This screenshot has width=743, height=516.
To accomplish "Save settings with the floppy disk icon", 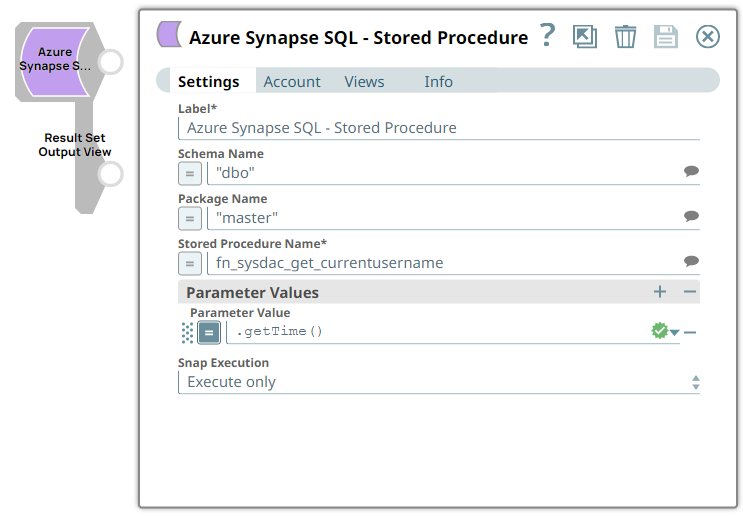I will pos(666,36).
